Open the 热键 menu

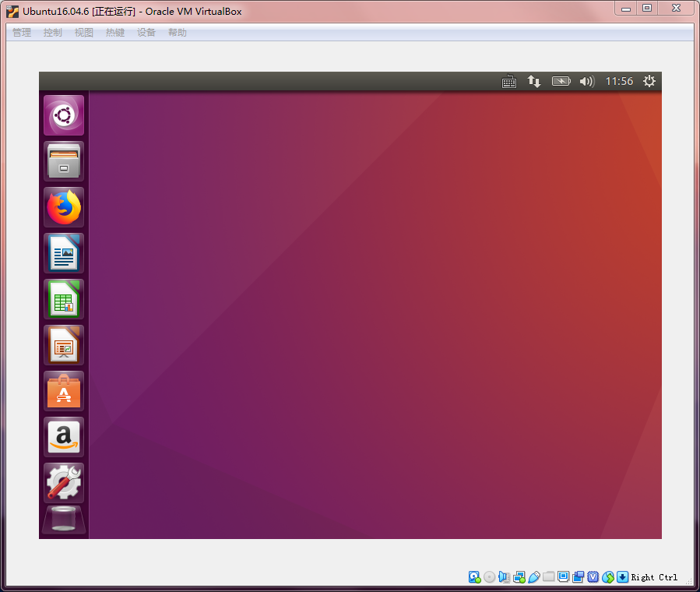coord(115,33)
